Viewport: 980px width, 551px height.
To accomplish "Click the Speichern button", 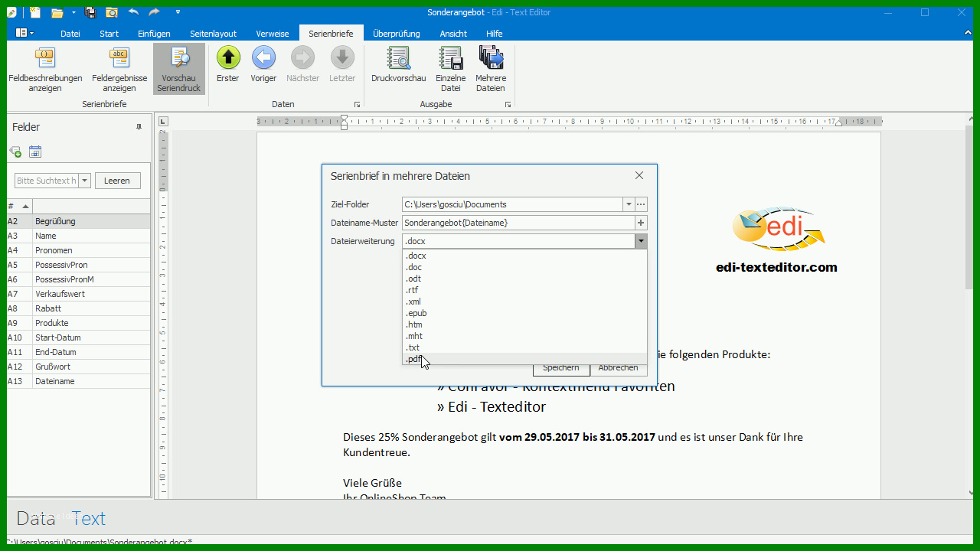I will [561, 368].
